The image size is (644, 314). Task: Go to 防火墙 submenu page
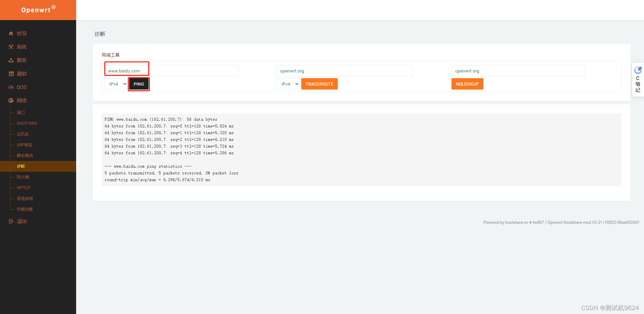[23, 177]
